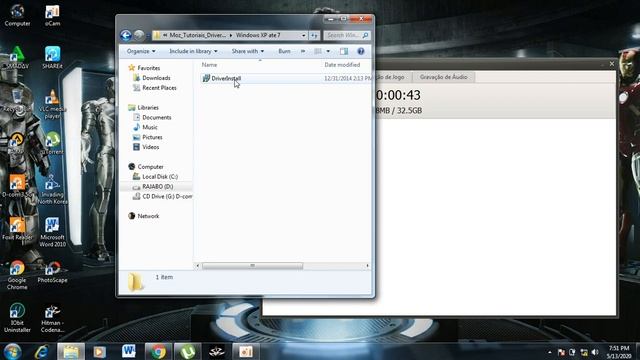640x360 pixels.
Task: Open Pictures library
Action: (x=152, y=137)
